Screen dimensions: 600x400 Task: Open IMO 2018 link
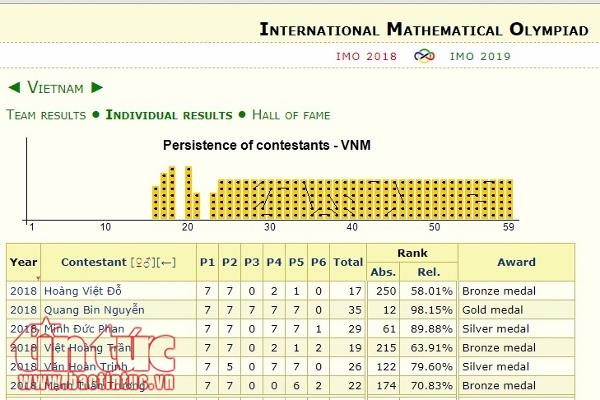368,56
